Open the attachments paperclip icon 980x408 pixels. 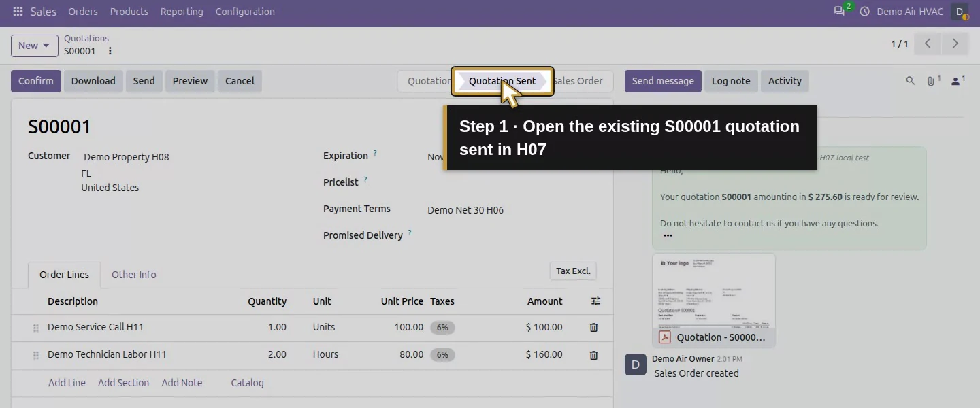(932, 81)
